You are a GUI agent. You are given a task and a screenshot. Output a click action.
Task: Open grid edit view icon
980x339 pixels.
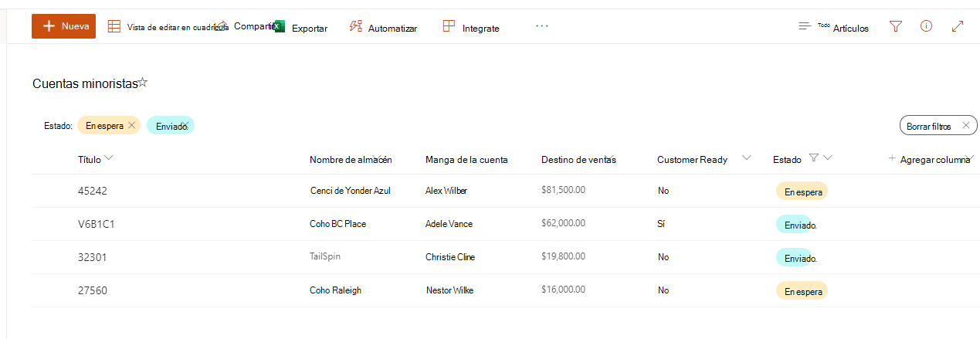(x=114, y=26)
